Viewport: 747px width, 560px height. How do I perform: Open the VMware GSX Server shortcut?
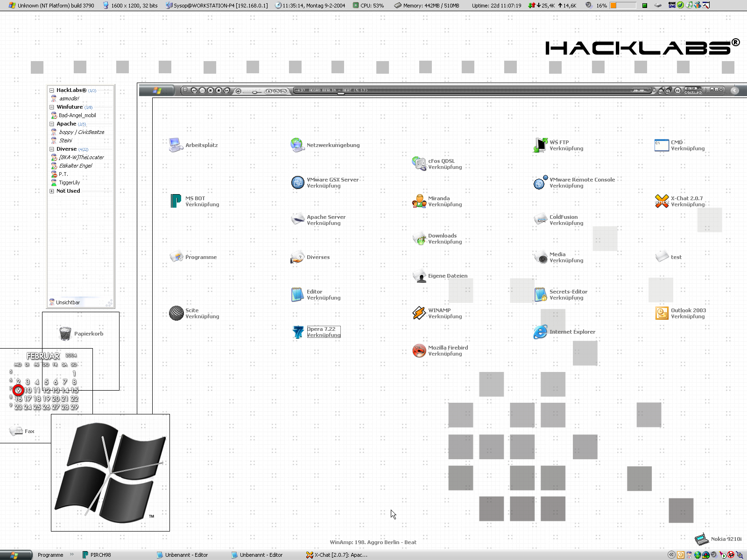click(298, 182)
